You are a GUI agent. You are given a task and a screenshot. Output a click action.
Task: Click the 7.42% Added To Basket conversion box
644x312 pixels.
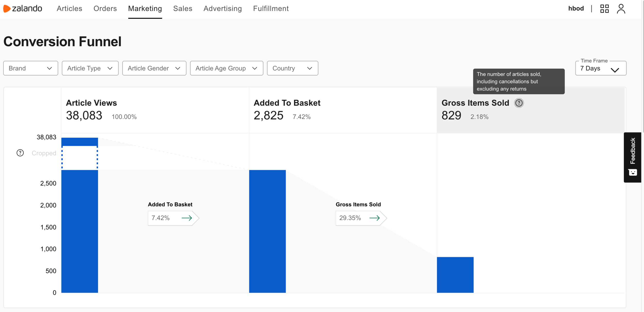point(173,218)
